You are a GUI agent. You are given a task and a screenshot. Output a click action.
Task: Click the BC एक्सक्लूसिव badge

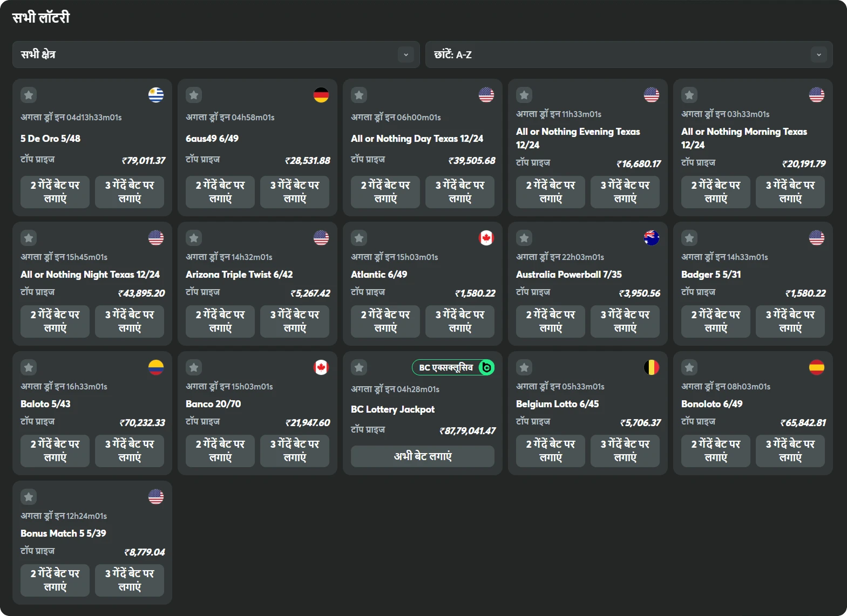pyautogui.click(x=446, y=367)
